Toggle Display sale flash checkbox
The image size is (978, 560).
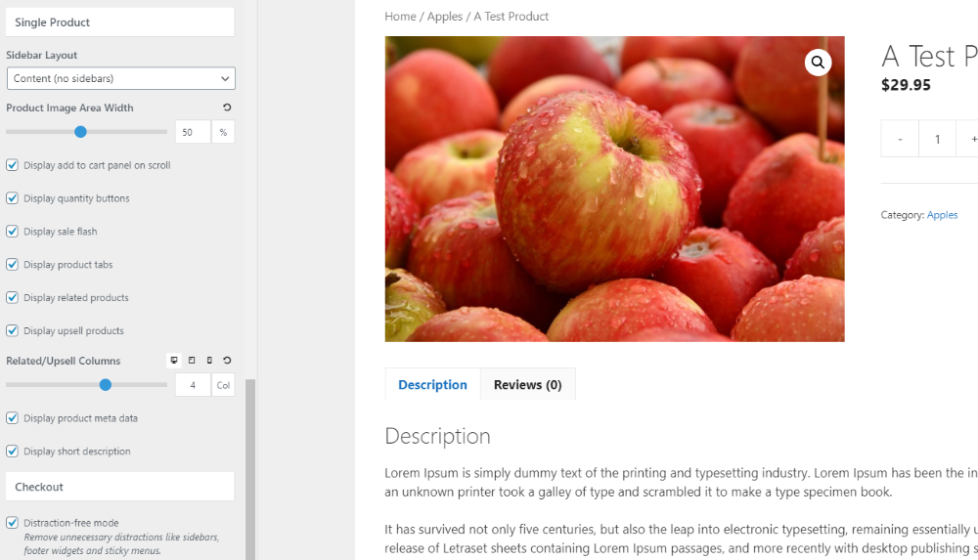point(12,232)
